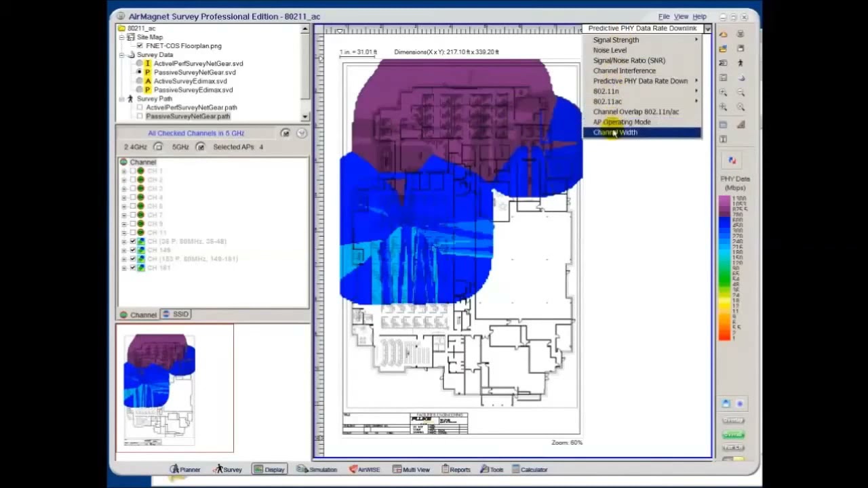Expand the CH 1 channel node
868x488 pixels.
pyautogui.click(x=124, y=171)
